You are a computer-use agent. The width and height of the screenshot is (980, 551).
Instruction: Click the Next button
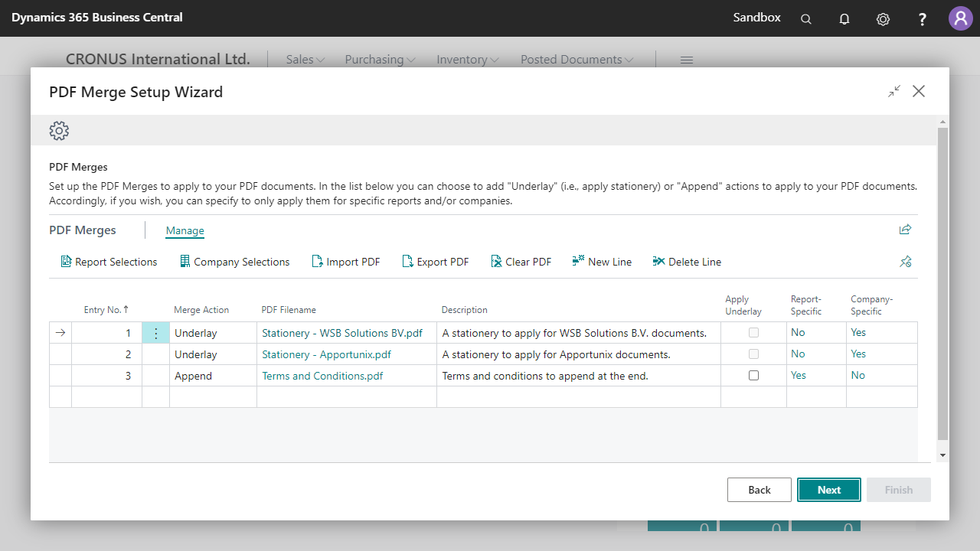(828, 490)
